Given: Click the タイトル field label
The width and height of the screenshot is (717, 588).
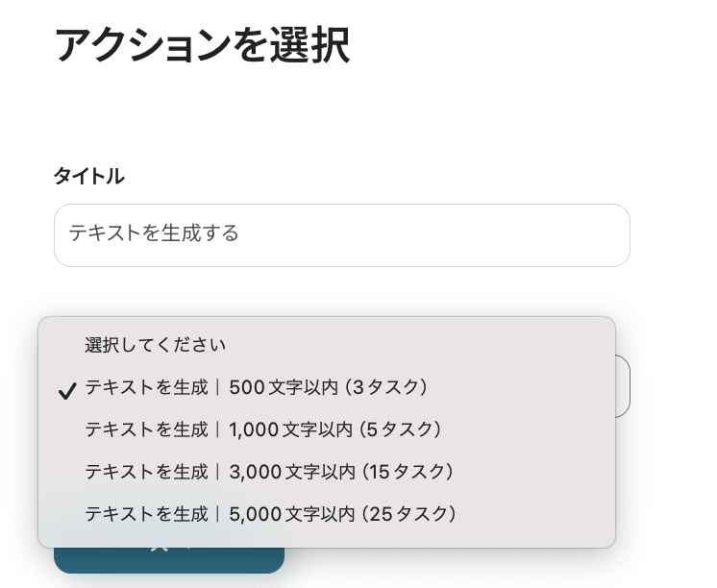Looking at the screenshot, I should (88, 176).
